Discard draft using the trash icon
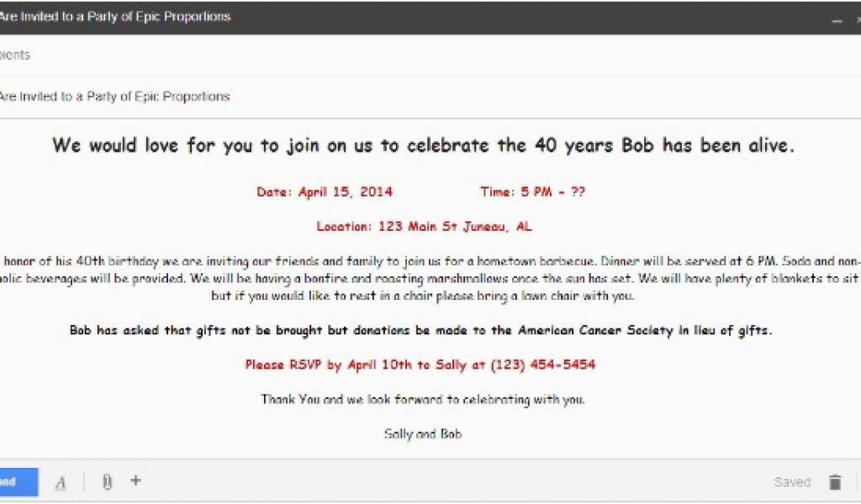861x504 pixels. pyautogui.click(x=835, y=482)
